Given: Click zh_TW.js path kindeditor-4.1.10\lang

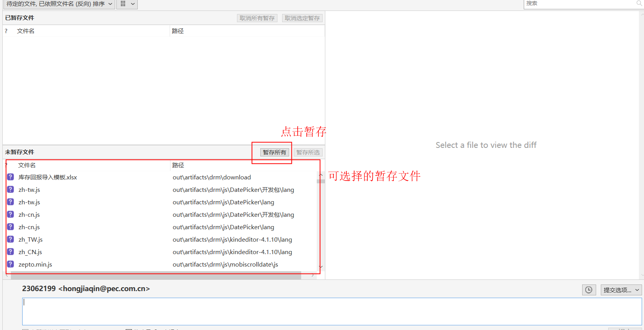Looking at the screenshot, I should [x=232, y=239].
